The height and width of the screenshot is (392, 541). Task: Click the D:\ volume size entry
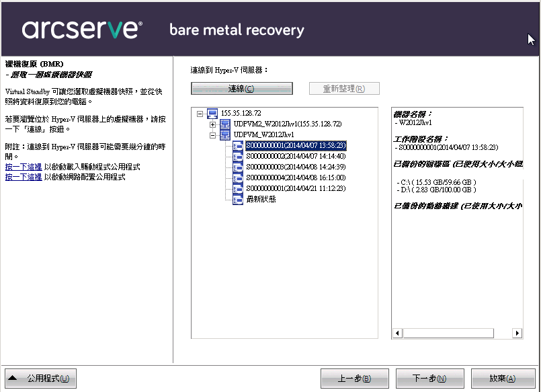pos(436,190)
